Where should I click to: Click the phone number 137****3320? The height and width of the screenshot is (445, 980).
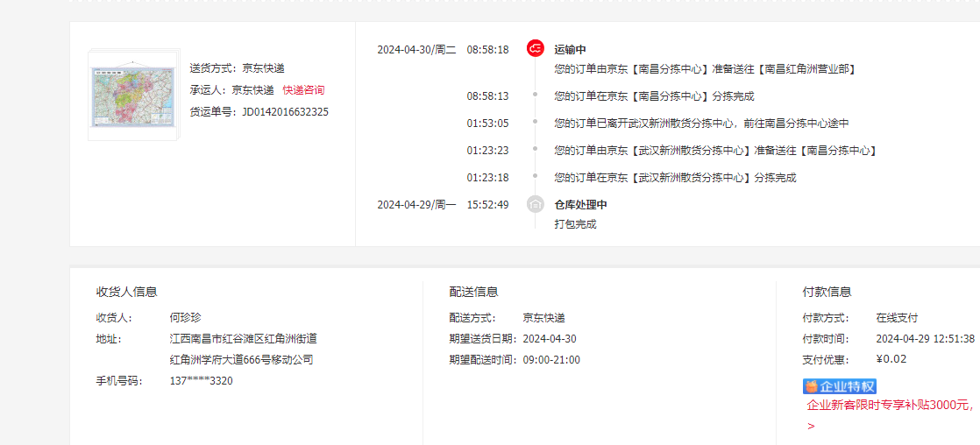tap(202, 381)
